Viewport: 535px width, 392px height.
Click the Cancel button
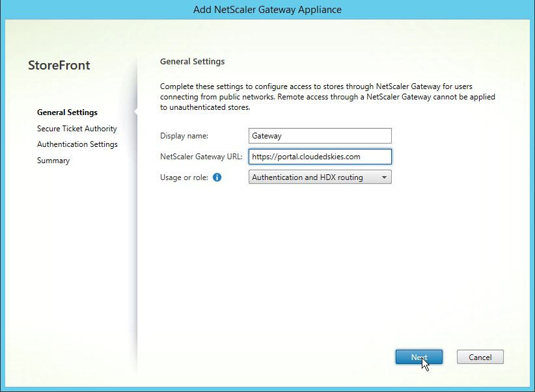point(480,358)
